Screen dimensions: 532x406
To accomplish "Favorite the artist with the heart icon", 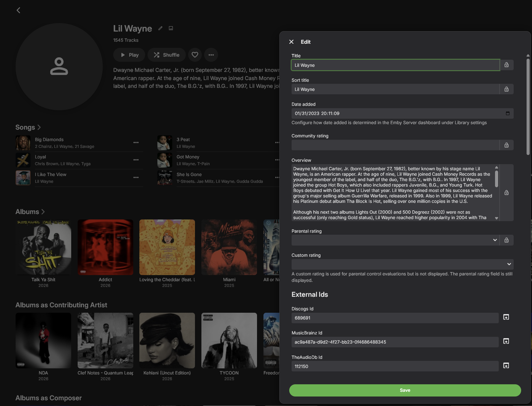I will point(195,55).
